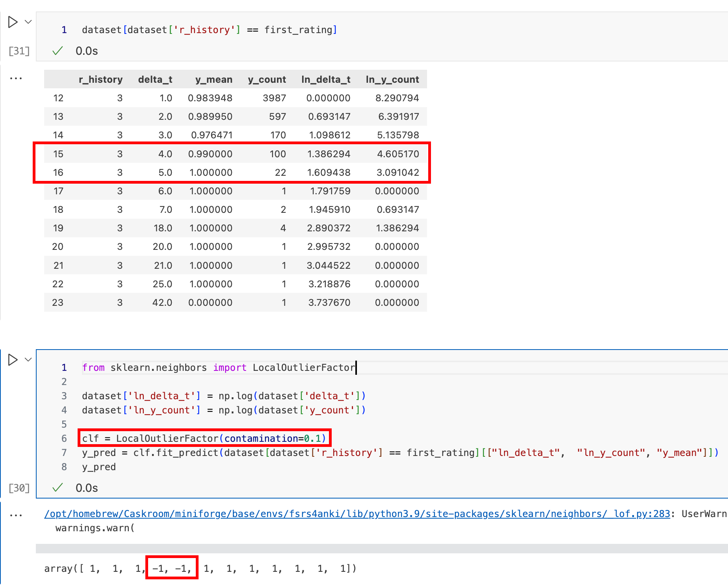
Task: Run the LocalOutlierFactor code cell
Action: tap(12, 359)
